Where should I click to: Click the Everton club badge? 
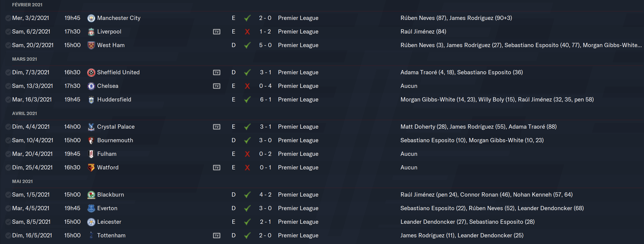(91, 208)
